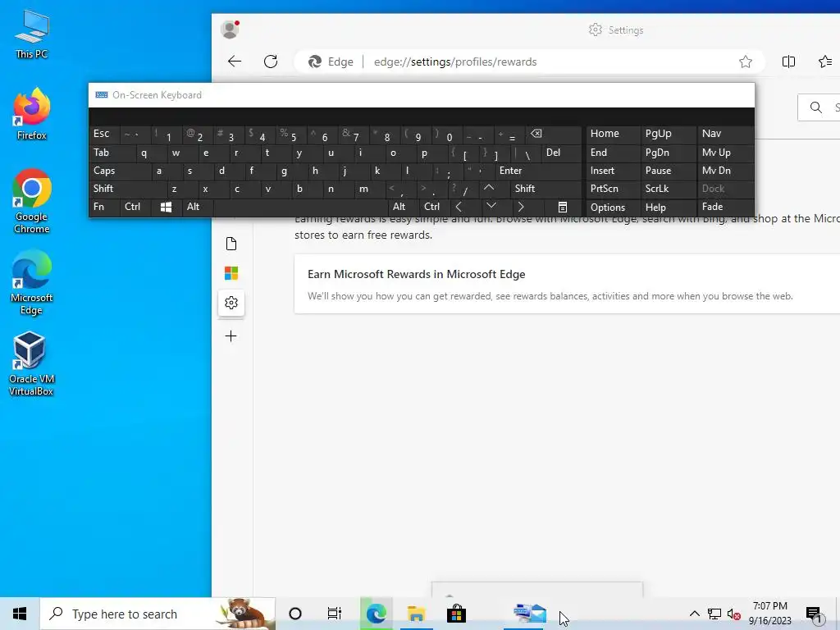Image resolution: width=840 pixels, height=630 pixels.
Task: Click the Windows logo key on keyboard
Action: tap(166, 207)
